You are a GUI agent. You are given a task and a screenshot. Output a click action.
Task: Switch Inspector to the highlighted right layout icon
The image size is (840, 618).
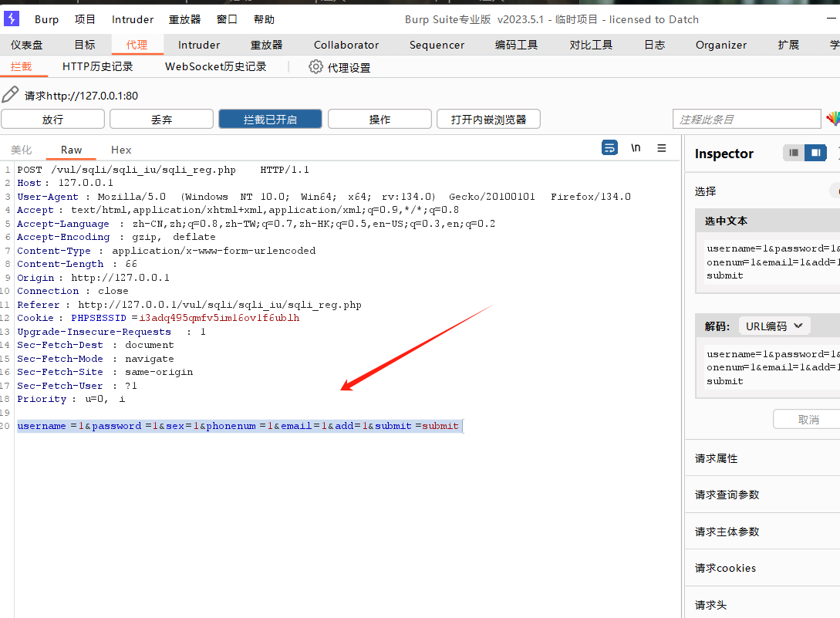tap(815, 153)
